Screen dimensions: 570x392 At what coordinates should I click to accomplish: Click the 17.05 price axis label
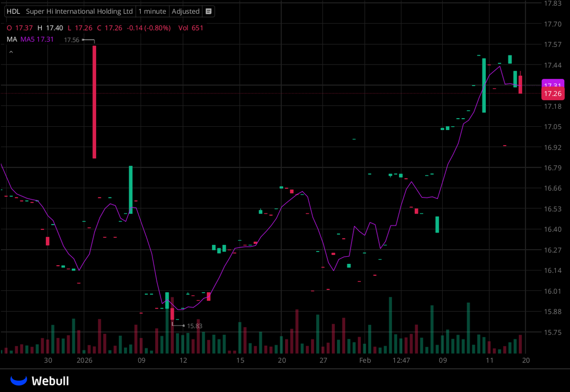tap(553, 127)
